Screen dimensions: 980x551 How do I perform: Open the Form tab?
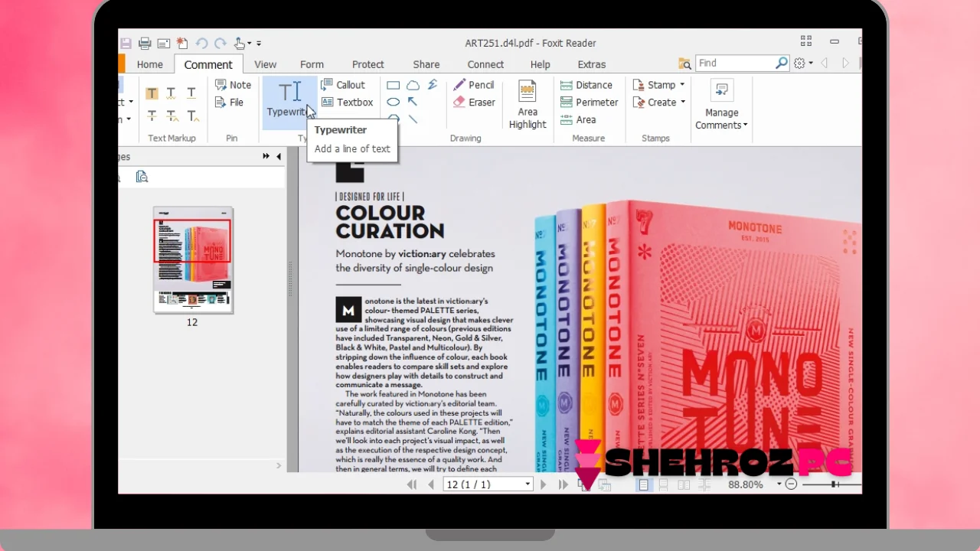click(x=312, y=64)
